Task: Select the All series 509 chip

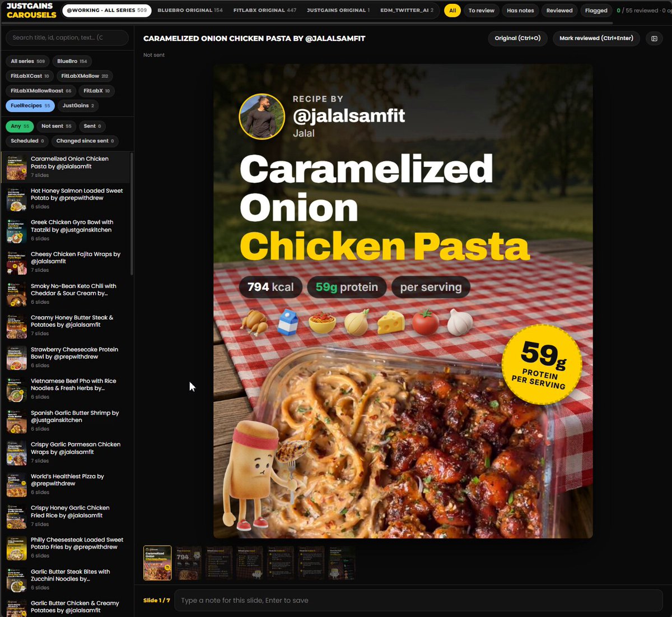Action: click(28, 61)
